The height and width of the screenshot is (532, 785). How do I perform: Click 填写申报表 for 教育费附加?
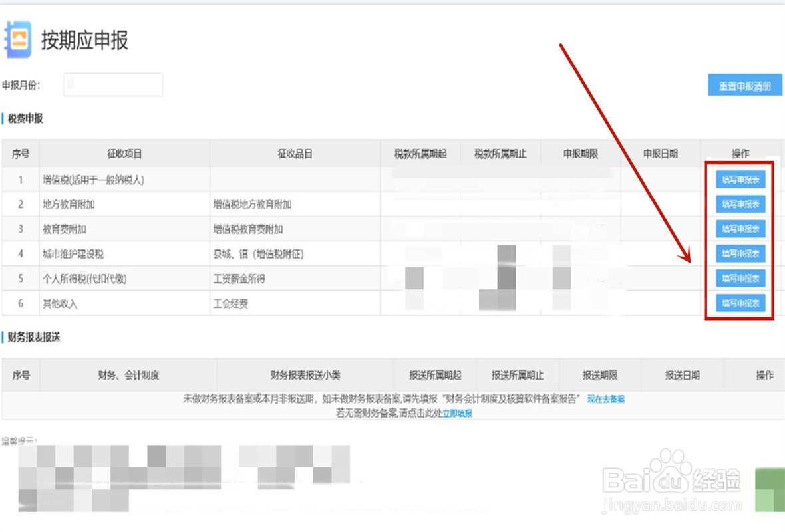[740, 229]
